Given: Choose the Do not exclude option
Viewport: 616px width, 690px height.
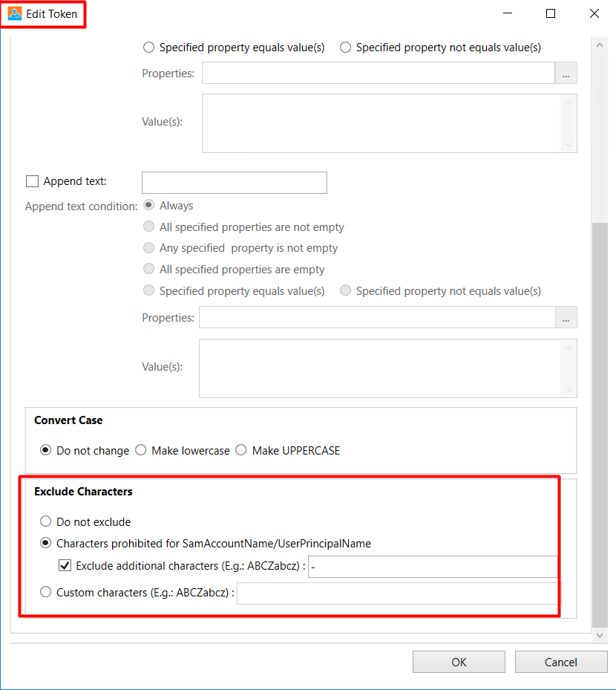Looking at the screenshot, I should pos(46,521).
